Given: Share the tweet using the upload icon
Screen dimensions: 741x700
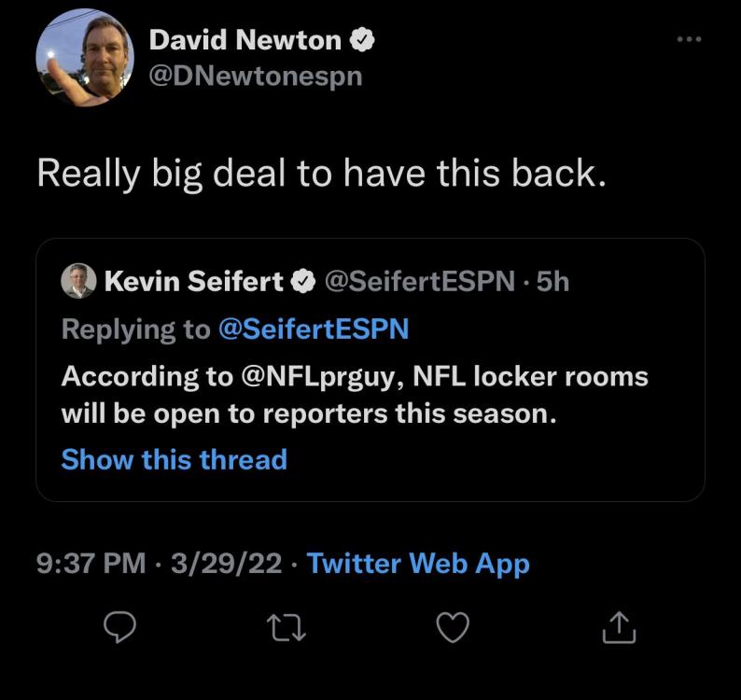Looking at the screenshot, I should click(x=619, y=630).
